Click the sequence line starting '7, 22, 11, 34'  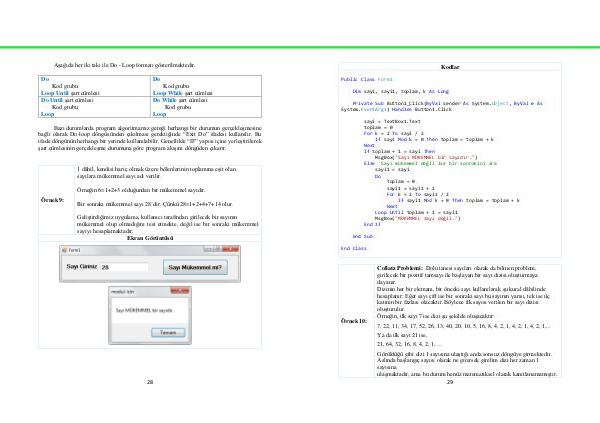(463, 326)
